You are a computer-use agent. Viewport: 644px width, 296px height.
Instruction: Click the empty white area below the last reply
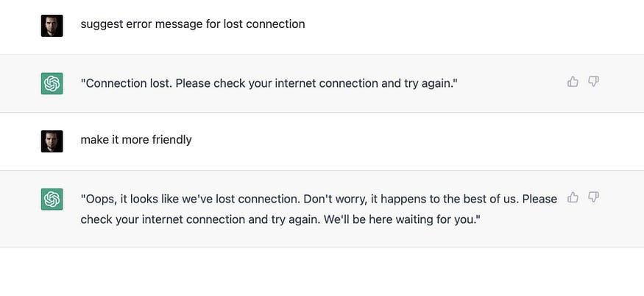(x=322, y=271)
